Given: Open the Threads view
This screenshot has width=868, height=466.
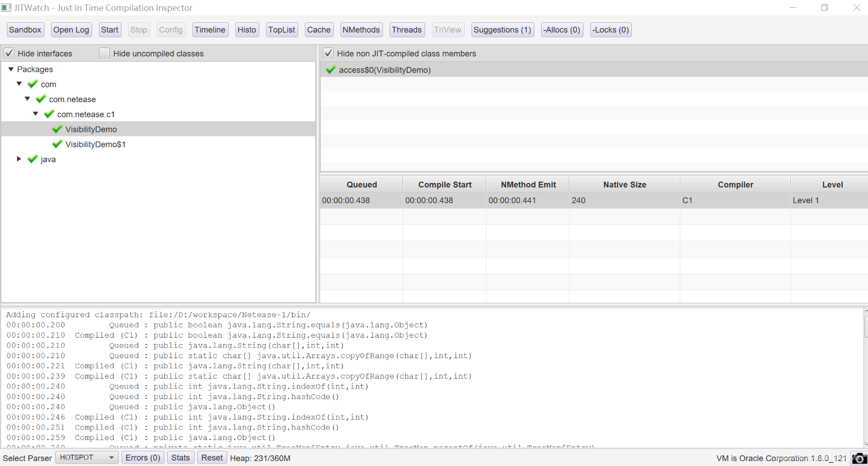Looking at the screenshot, I should click(x=407, y=30).
